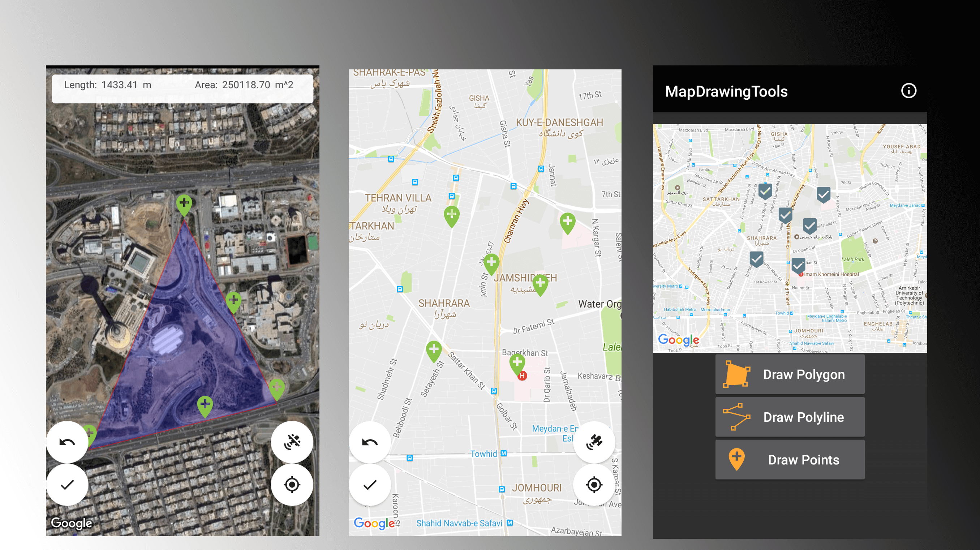This screenshot has width=980, height=550.
Task: Select checked marker below Shahrara label
Action: 756,259
